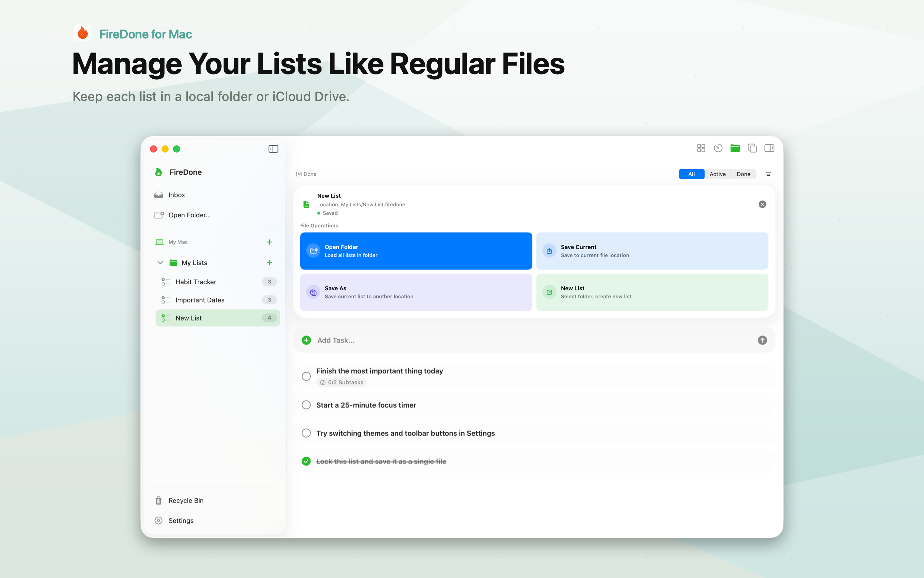The width and height of the screenshot is (924, 578).
Task: Click the FireDone for Mac app logo
Action: coord(82,33)
